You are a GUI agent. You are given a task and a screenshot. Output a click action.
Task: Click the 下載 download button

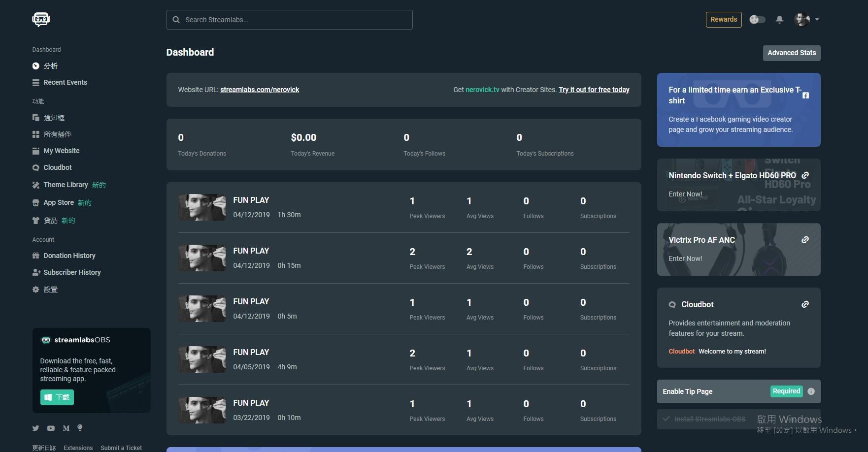click(x=57, y=397)
